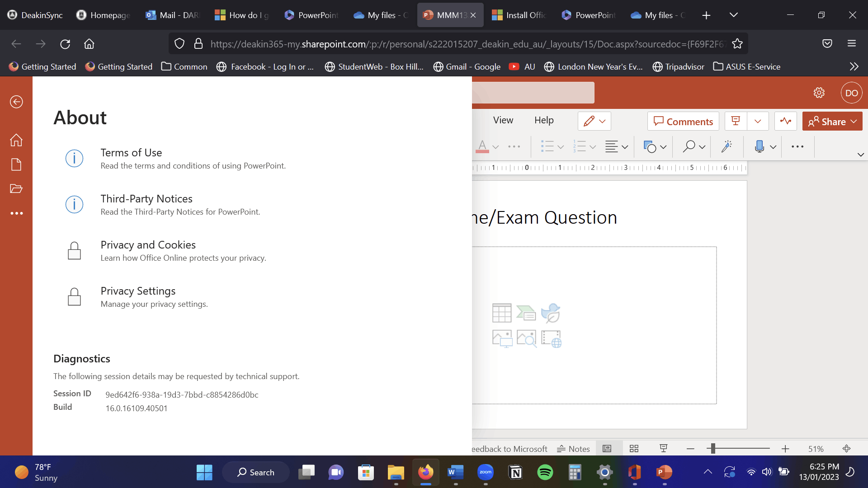This screenshot has width=868, height=488.
Task: Click the zoom in plus button
Action: click(x=785, y=449)
